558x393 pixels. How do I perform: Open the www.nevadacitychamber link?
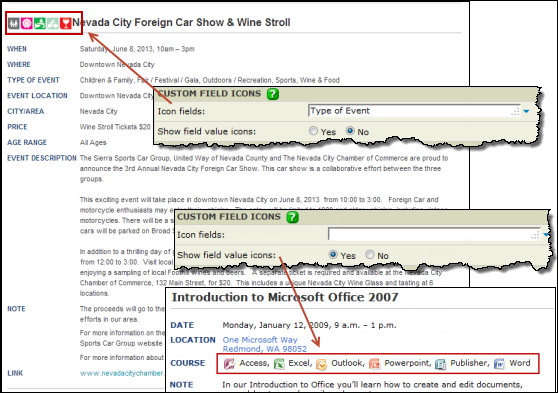coord(122,373)
